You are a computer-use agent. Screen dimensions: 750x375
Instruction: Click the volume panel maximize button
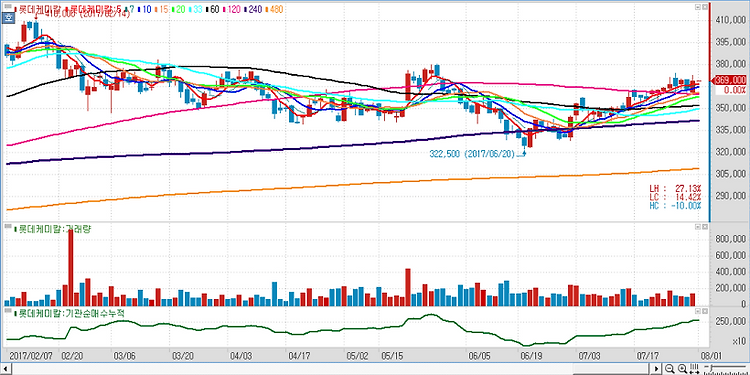click(x=705, y=227)
